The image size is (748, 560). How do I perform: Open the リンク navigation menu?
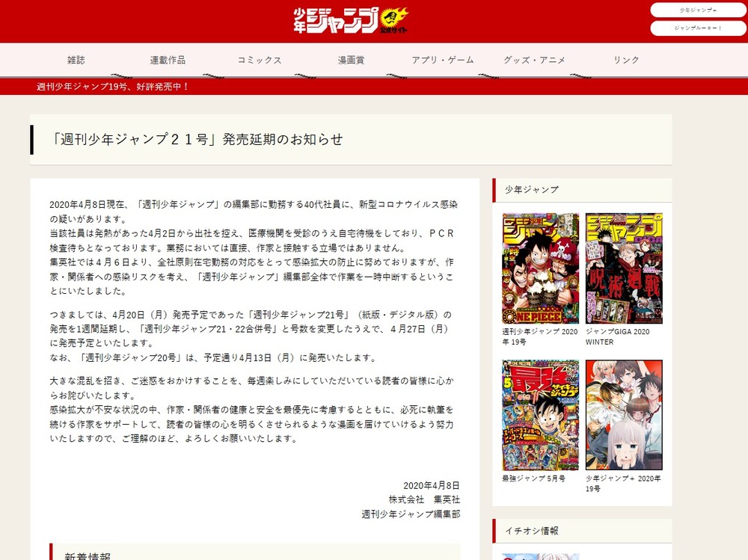tap(625, 60)
